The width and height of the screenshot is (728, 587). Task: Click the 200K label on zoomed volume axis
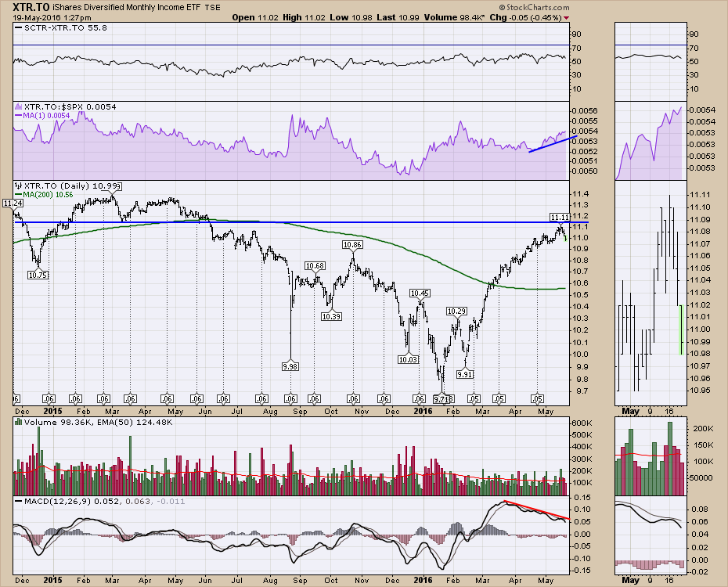tap(703, 428)
